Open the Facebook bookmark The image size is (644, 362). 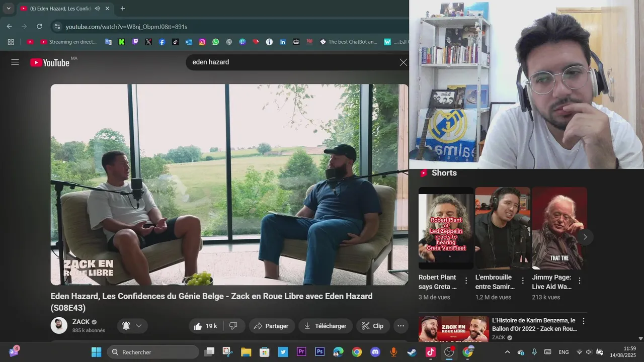tap(162, 42)
